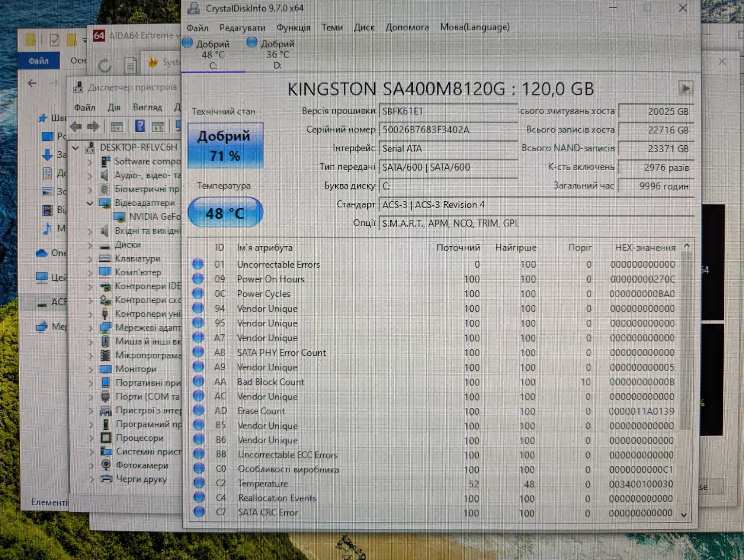Expand the Біометричні пристрої node
The width and height of the screenshot is (744, 560).
tap(90, 190)
